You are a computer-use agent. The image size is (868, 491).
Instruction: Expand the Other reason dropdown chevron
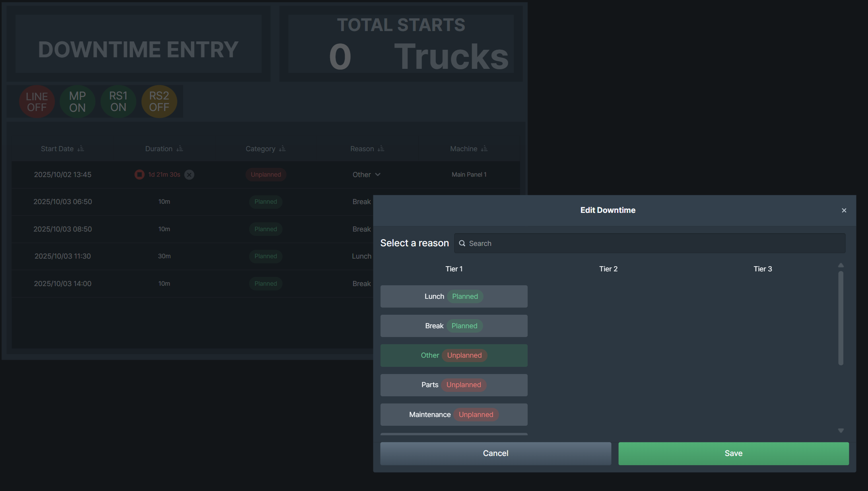[x=378, y=175]
